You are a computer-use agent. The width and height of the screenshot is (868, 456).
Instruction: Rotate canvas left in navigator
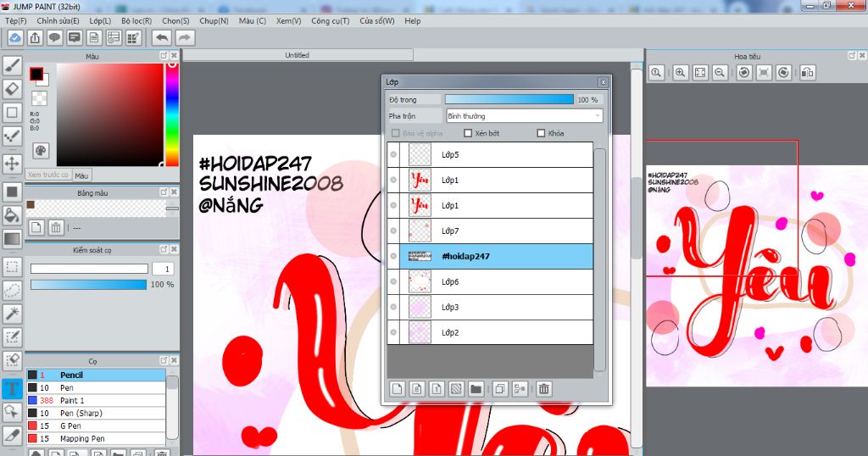(x=744, y=73)
